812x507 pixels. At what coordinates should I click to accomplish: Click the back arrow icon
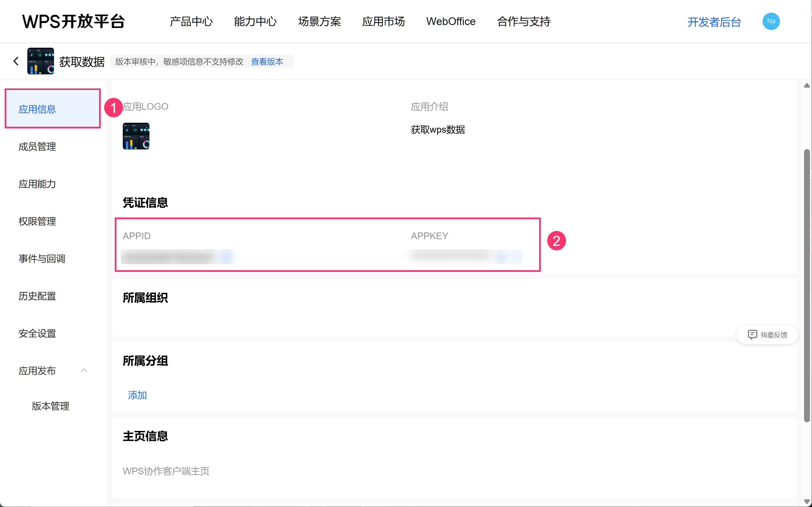point(16,61)
